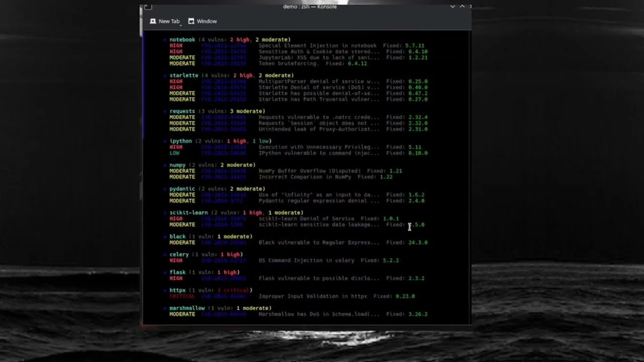Click 'OS Command Injection in celery' description
644x362 pixels.
tap(306, 260)
